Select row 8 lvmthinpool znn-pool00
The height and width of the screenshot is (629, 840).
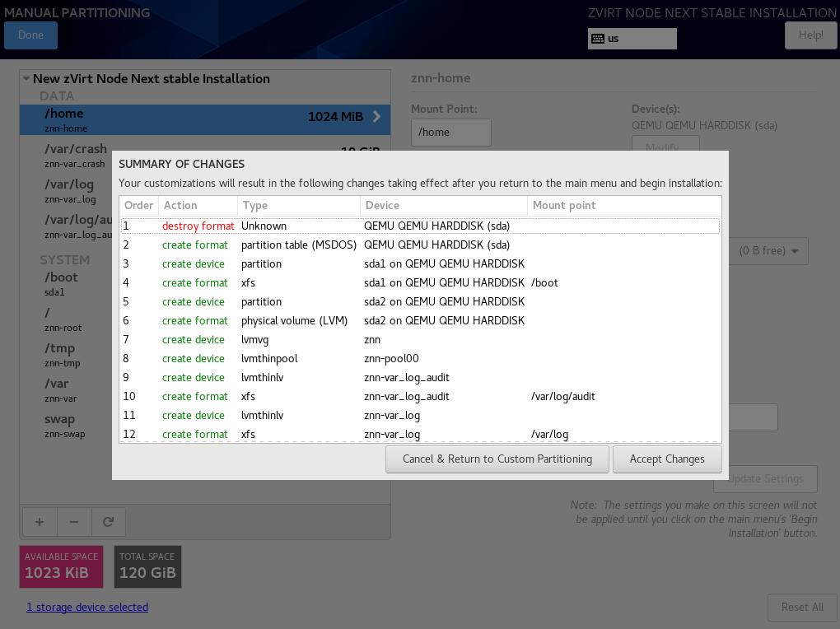421,358
